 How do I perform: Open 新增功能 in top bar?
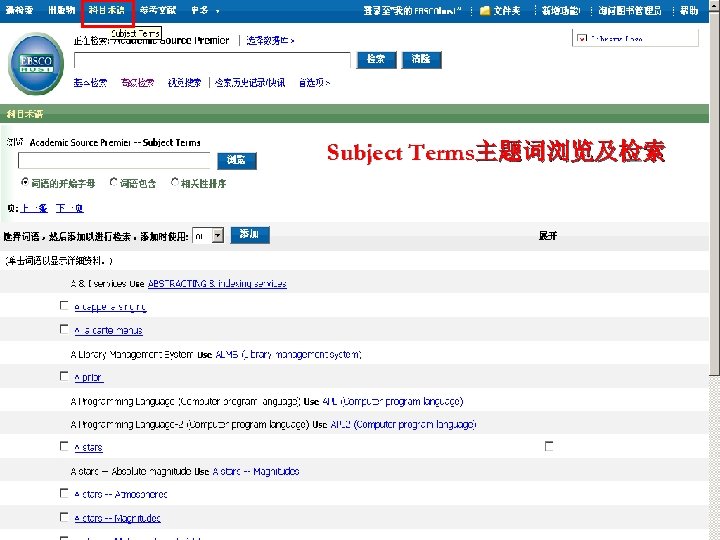point(561,11)
